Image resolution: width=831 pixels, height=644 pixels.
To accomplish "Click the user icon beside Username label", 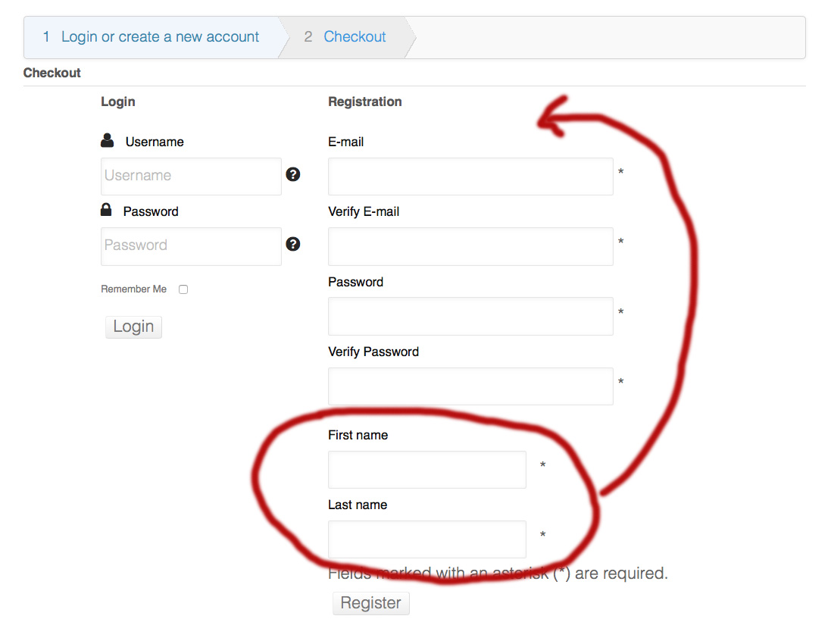I will 108,141.
